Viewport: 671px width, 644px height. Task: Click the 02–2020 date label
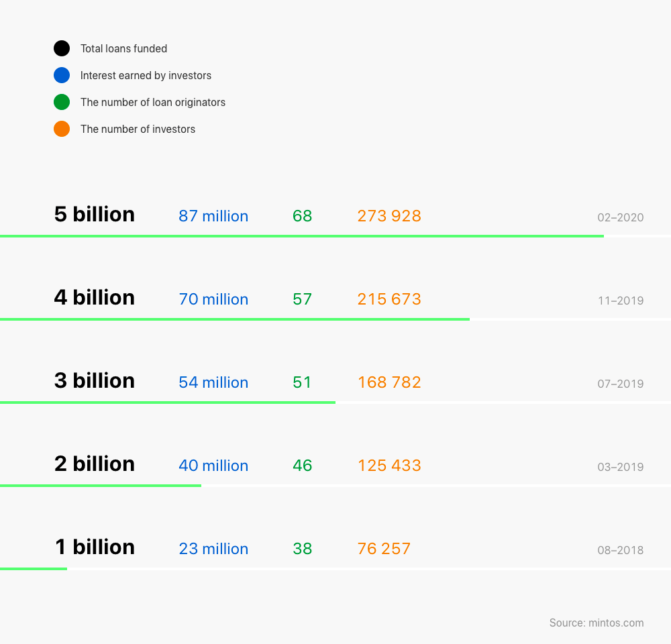620,217
